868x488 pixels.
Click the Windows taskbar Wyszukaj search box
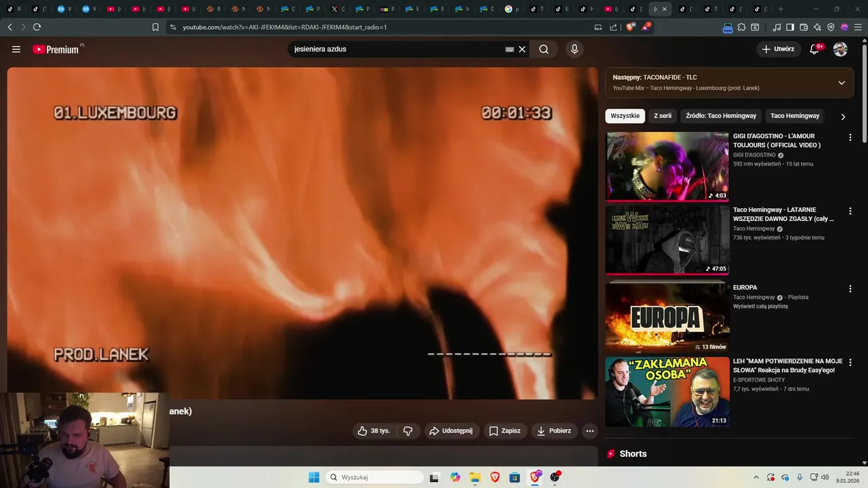click(375, 477)
